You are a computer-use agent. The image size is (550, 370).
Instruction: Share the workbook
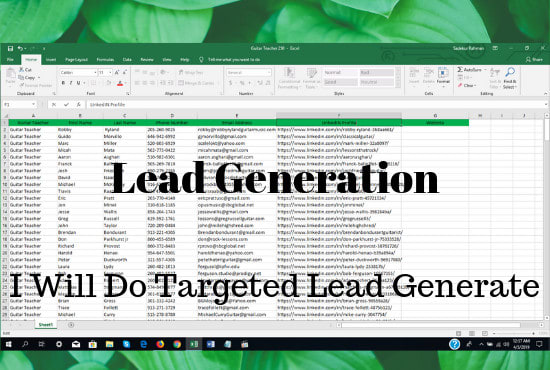534,60
